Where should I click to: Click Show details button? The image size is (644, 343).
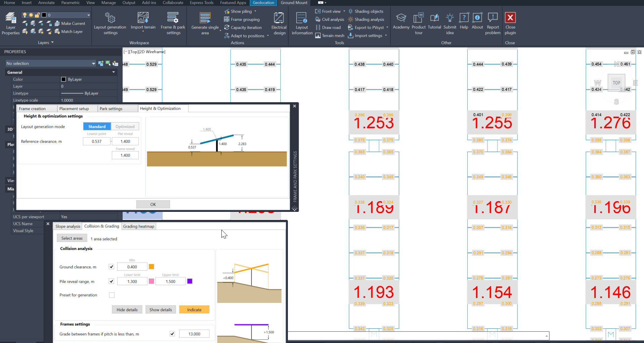(161, 310)
